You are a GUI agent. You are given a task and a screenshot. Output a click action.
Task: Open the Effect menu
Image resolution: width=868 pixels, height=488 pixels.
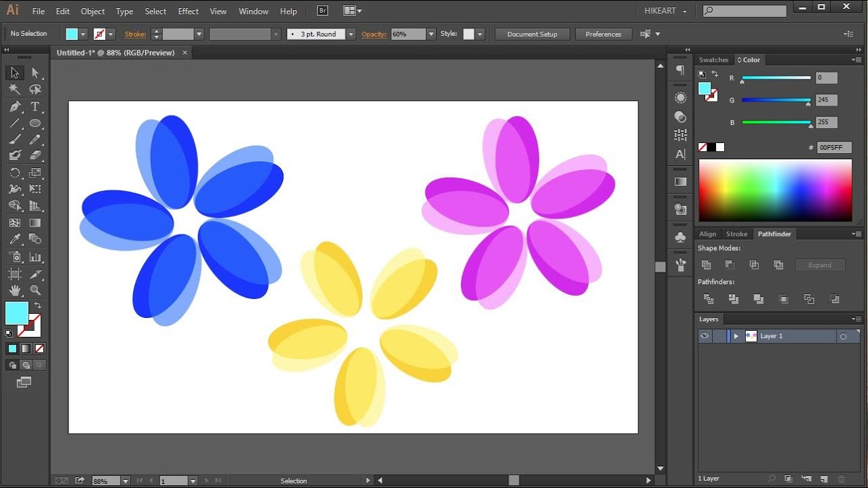[x=188, y=12]
